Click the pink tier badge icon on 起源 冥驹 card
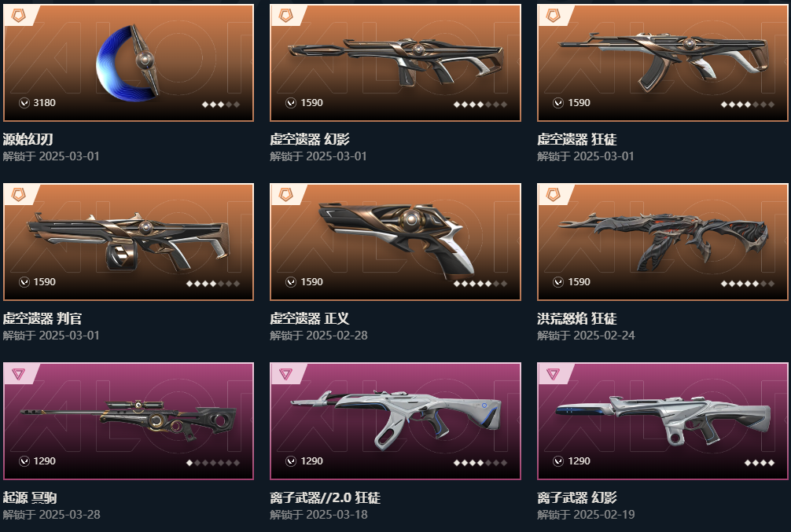This screenshot has width=791, height=532. (x=19, y=374)
